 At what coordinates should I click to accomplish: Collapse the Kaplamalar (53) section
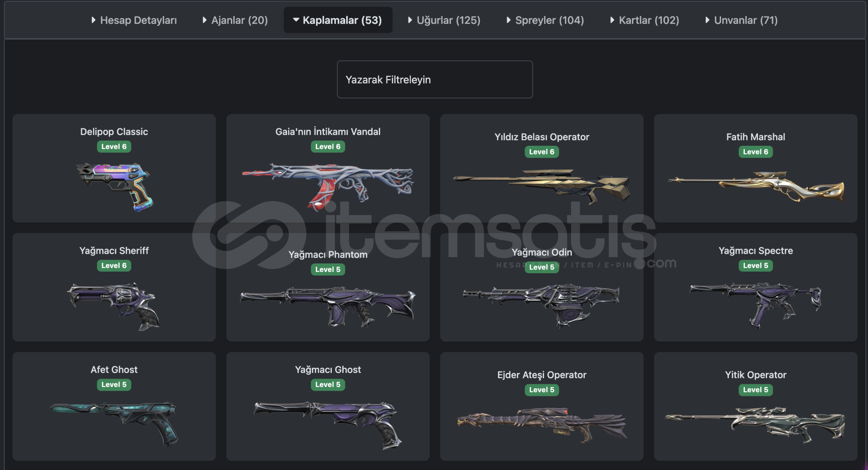tap(338, 20)
